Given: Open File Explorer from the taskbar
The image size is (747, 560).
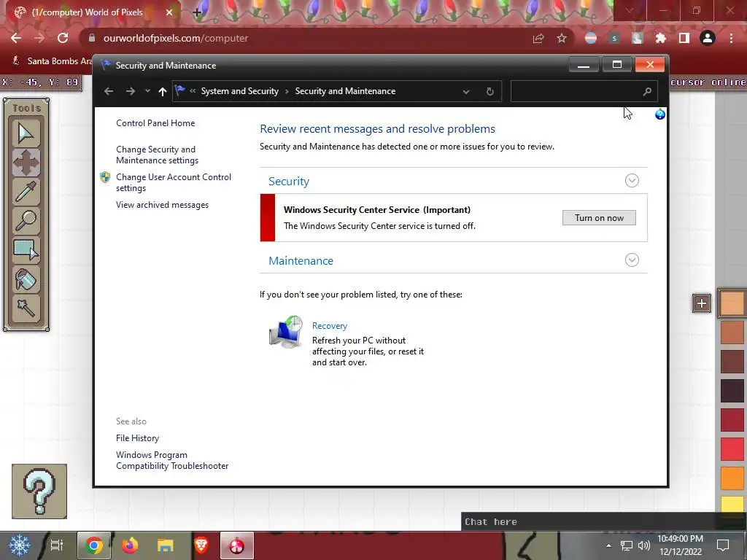Looking at the screenshot, I should click(166, 545).
